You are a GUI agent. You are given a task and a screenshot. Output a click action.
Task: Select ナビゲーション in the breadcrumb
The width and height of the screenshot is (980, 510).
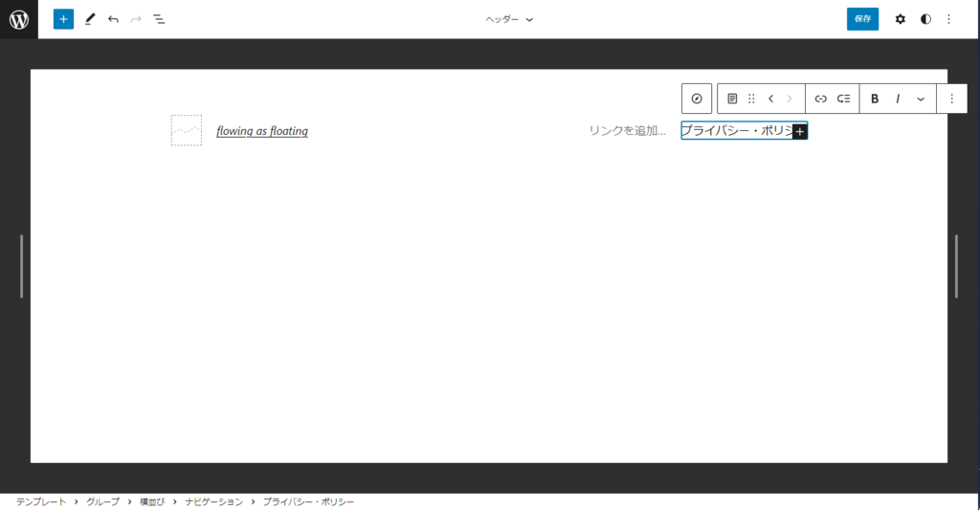(214, 502)
